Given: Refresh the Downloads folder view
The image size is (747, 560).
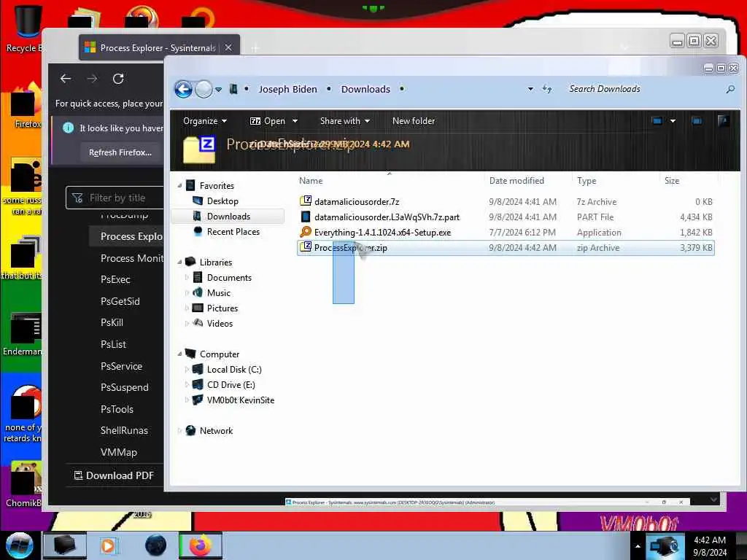Looking at the screenshot, I should coord(547,89).
